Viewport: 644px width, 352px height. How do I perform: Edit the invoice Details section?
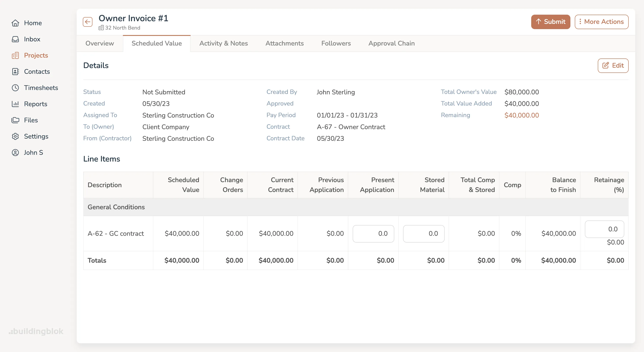tap(613, 65)
